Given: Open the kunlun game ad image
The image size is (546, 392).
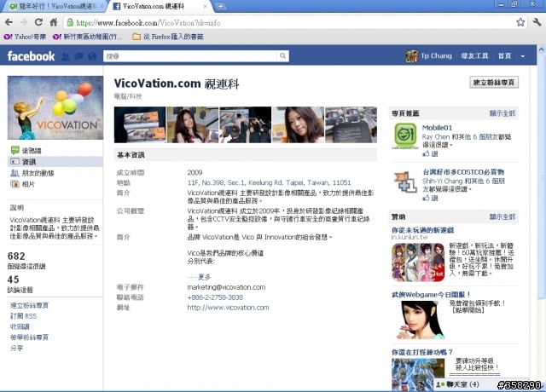Looking at the screenshot, I should coord(418,262).
